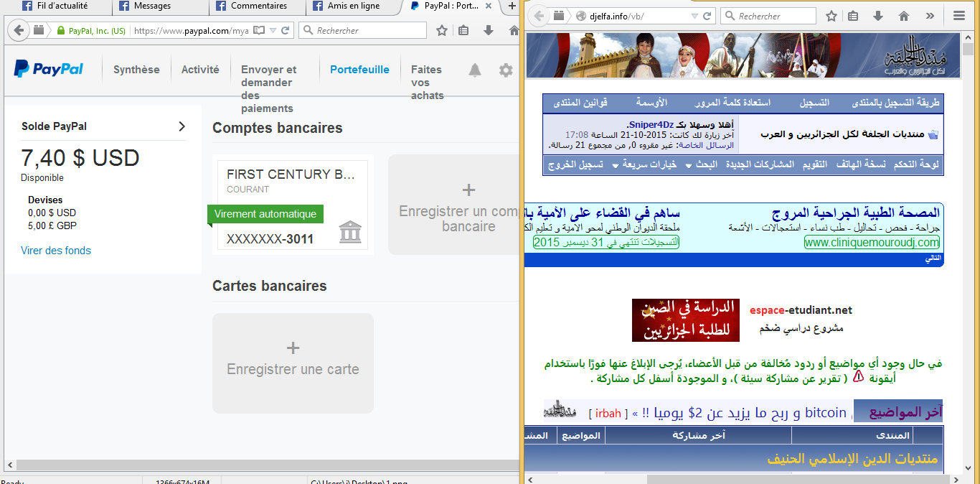Expand Solde PayPal with the chevron arrow
The width and height of the screenshot is (980, 484).
[x=182, y=126]
